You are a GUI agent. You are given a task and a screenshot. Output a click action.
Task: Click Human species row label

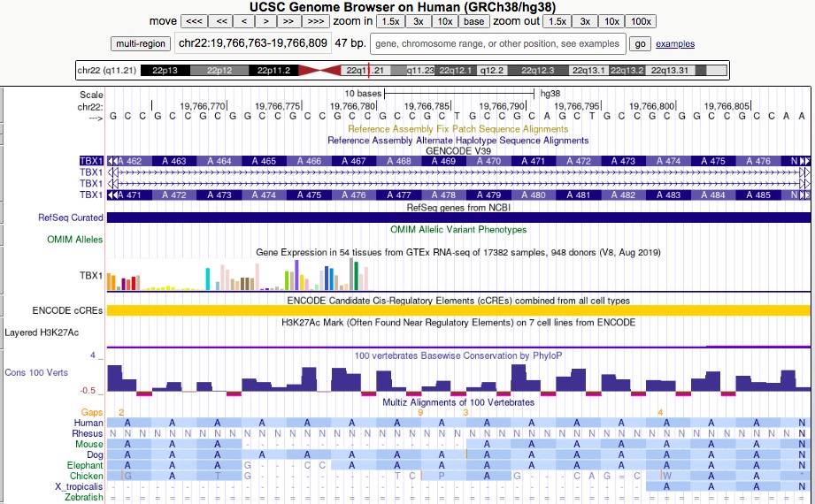point(88,423)
